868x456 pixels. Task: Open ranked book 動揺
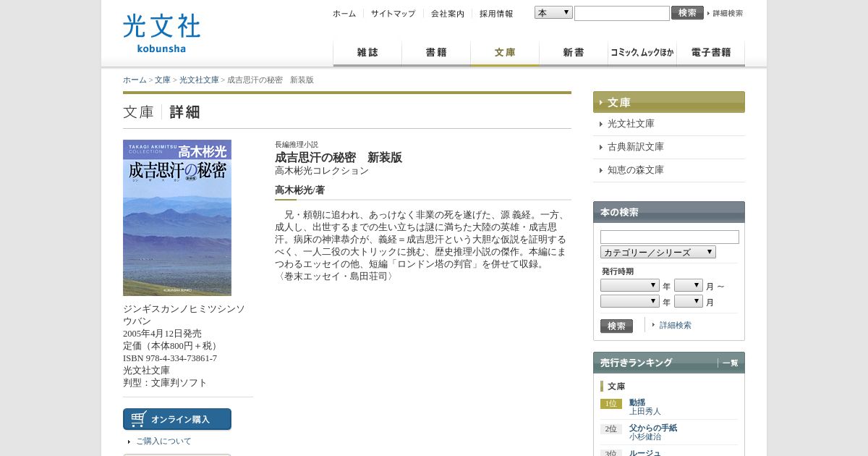click(x=637, y=402)
